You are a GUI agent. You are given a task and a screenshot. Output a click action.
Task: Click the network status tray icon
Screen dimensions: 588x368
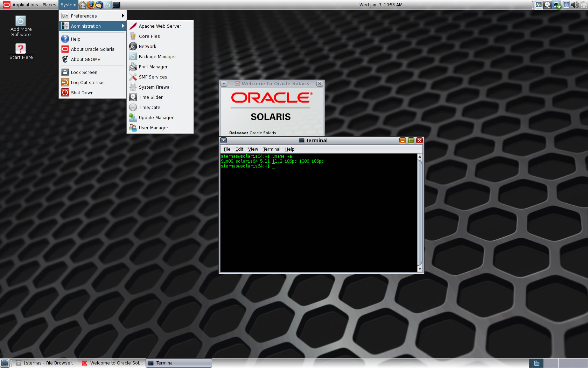tap(584, 5)
